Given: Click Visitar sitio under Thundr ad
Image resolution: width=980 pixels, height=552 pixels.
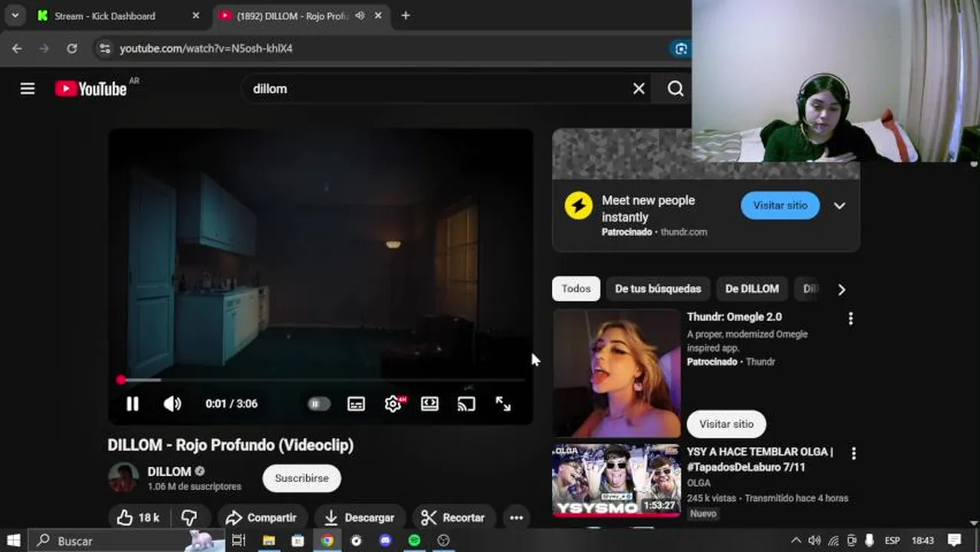Looking at the screenshot, I should [x=726, y=424].
